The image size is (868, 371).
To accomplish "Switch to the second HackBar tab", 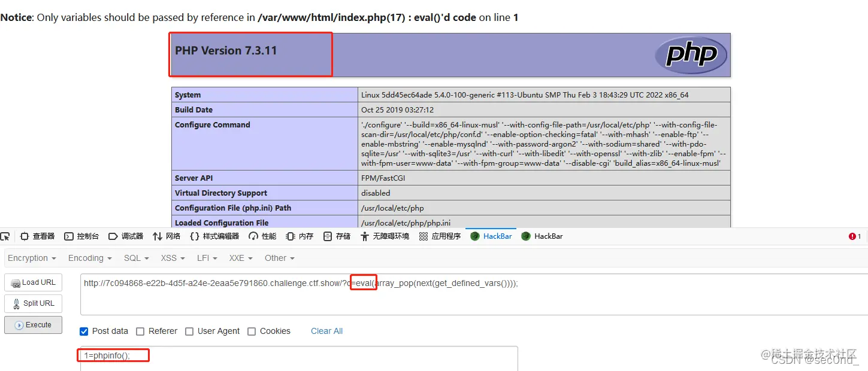I will pos(542,236).
